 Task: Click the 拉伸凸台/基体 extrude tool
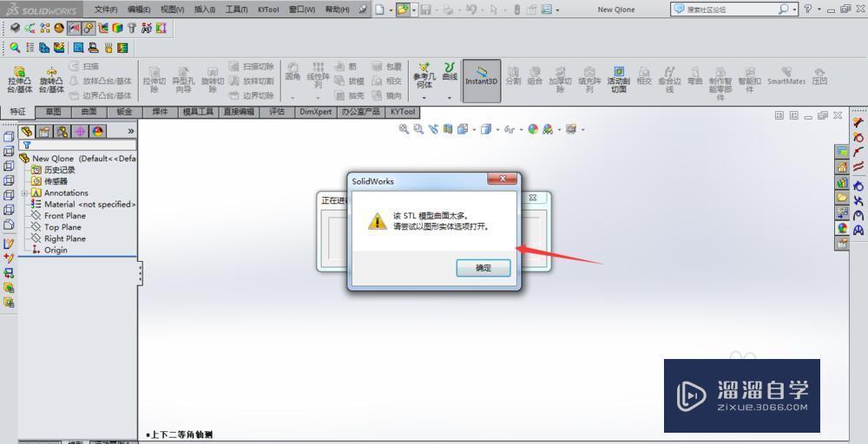click(x=20, y=80)
